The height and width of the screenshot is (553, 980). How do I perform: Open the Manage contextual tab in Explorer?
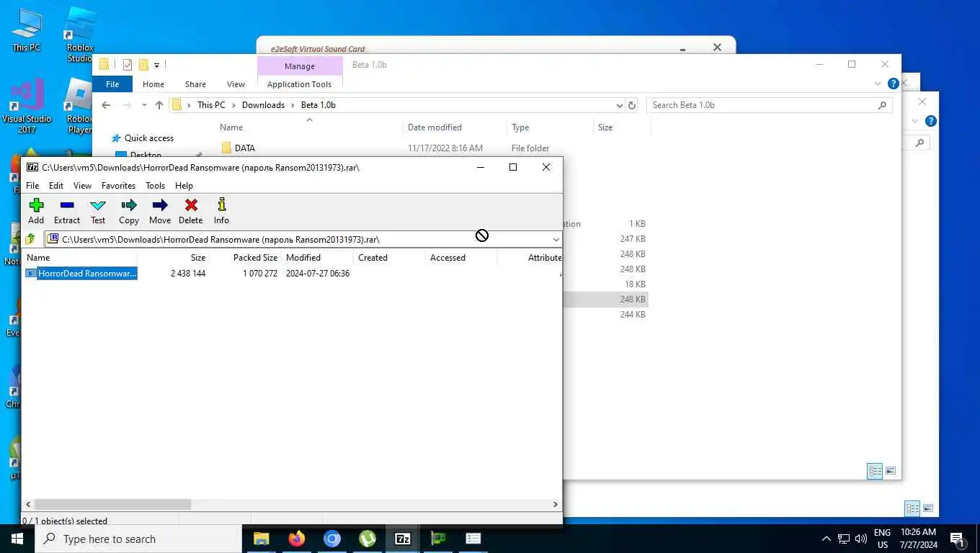click(x=300, y=66)
